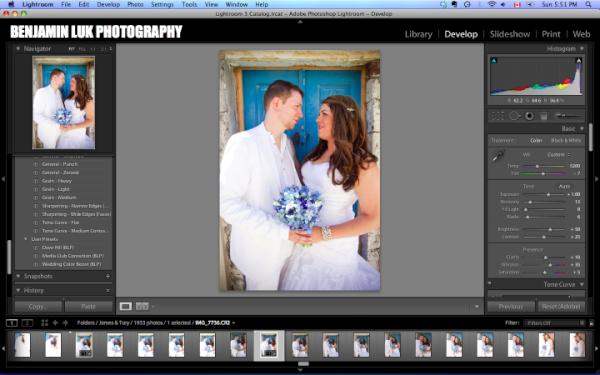Click the Copy button
The height and width of the screenshot is (375, 600).
click(x=38, y=307)
